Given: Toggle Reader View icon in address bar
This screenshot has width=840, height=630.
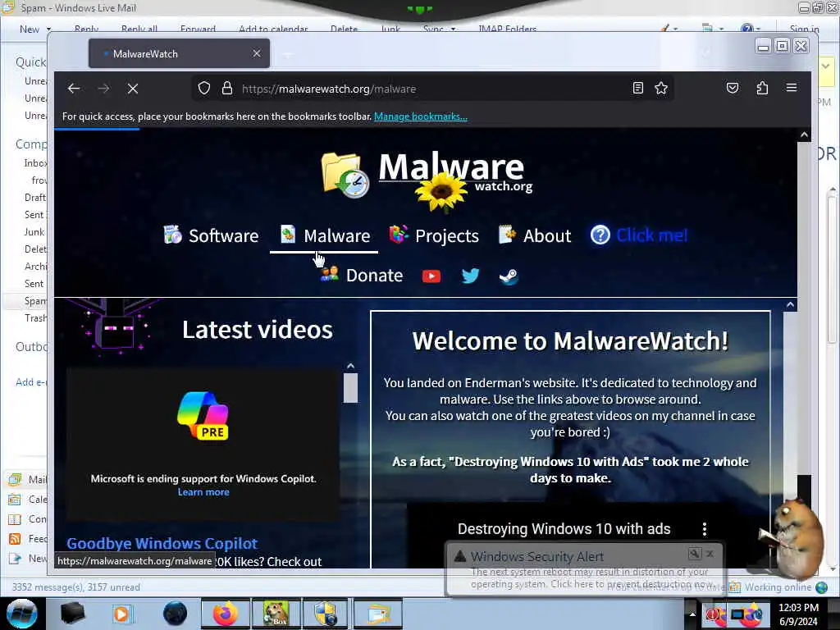Looking at the screenshot, I should [637, 88].
